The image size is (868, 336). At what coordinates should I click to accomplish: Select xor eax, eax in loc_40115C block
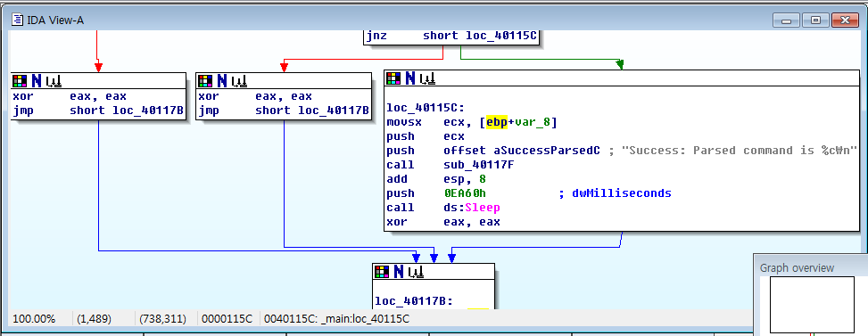point(442,222)
